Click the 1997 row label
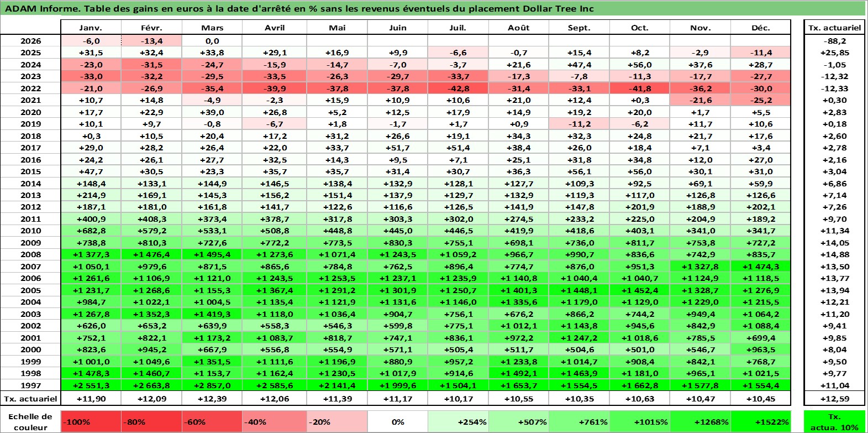 click(30, 385)
